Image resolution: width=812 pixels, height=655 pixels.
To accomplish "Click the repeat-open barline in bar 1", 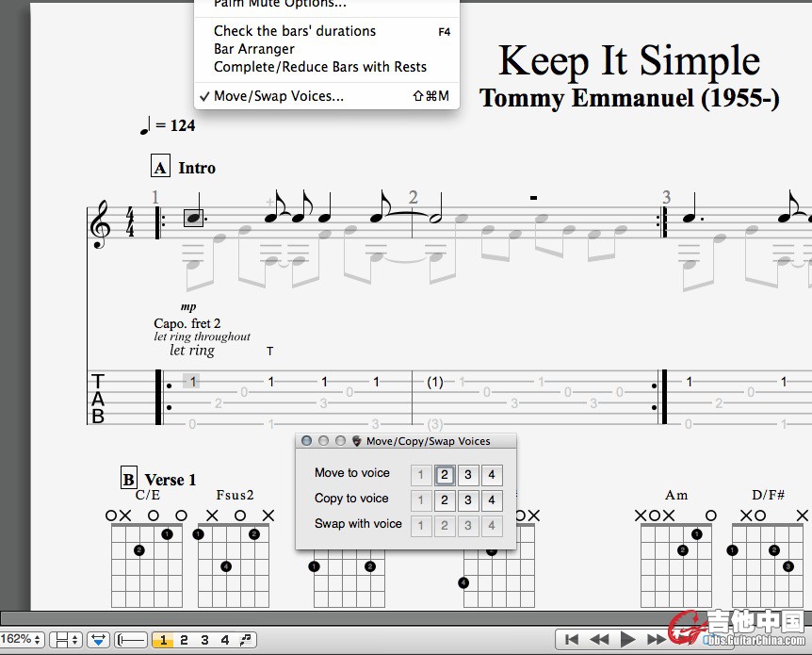I will click(x=159, y=222).
